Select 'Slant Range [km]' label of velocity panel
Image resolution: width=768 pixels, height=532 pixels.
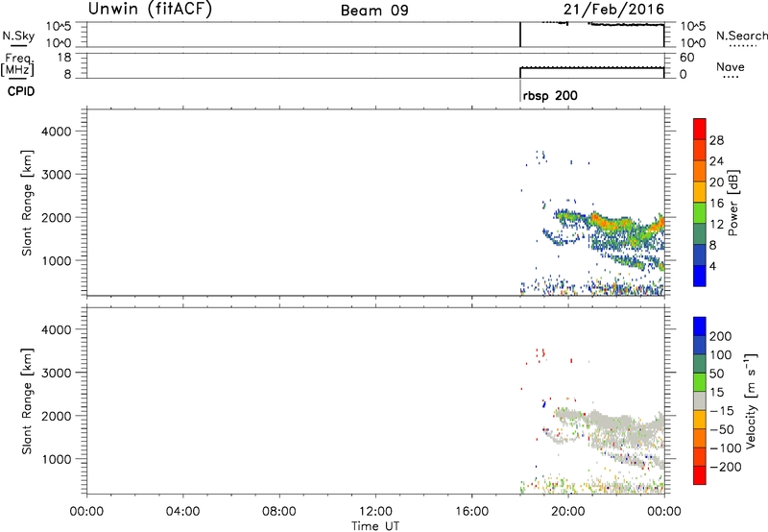point(27,401)
